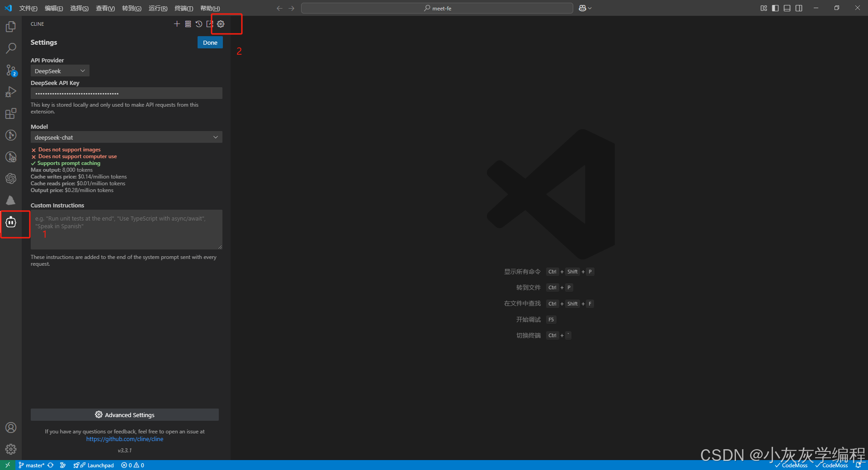Open the Manage gear at activity bar bottom

11,449
